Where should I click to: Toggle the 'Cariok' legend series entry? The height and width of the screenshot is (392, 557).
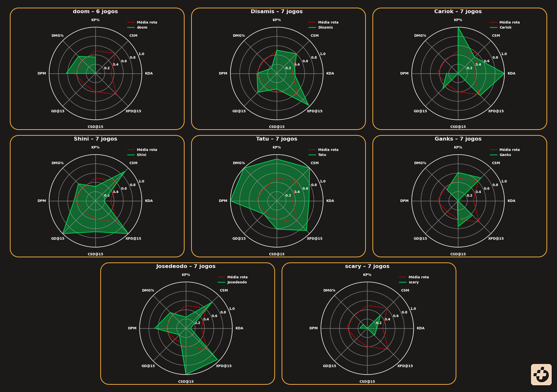click(505, 28)
